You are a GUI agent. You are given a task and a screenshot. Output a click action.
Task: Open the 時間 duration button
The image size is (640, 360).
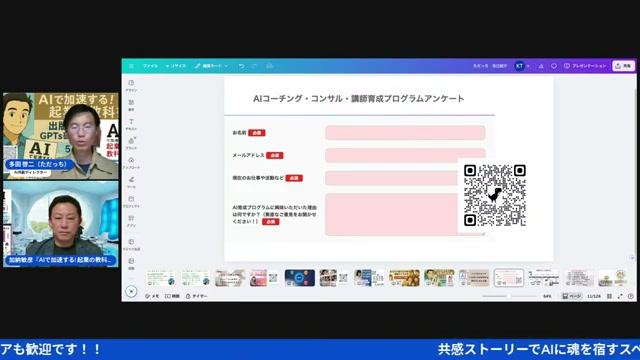click(x=172, y=296)
